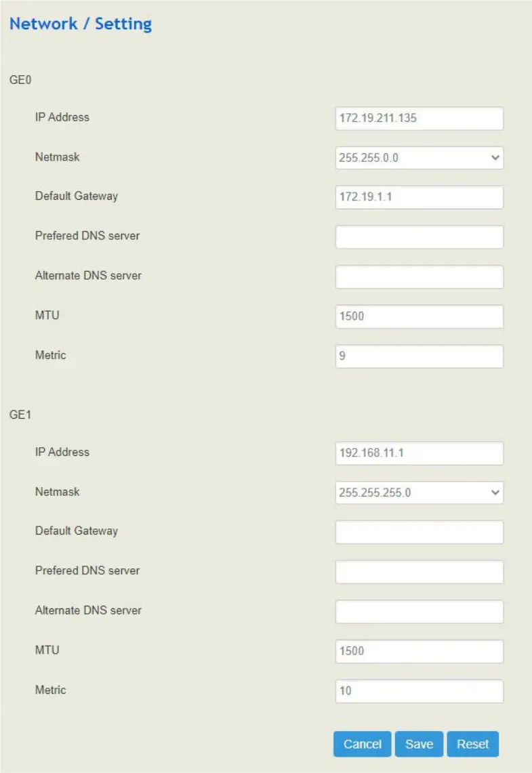532x773 pixels.
Task: Select the GE0 Metric field showing 9
Action: [419, 356]
